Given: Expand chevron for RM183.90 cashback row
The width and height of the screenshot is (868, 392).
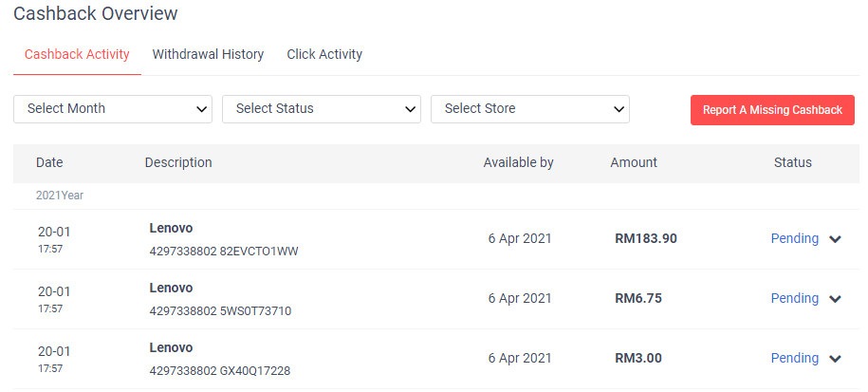Looking at the screenshot, I should [x=835, y=239].
